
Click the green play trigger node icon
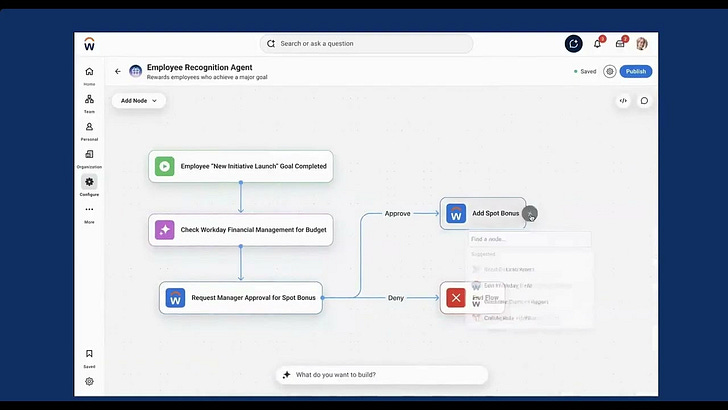164,166
